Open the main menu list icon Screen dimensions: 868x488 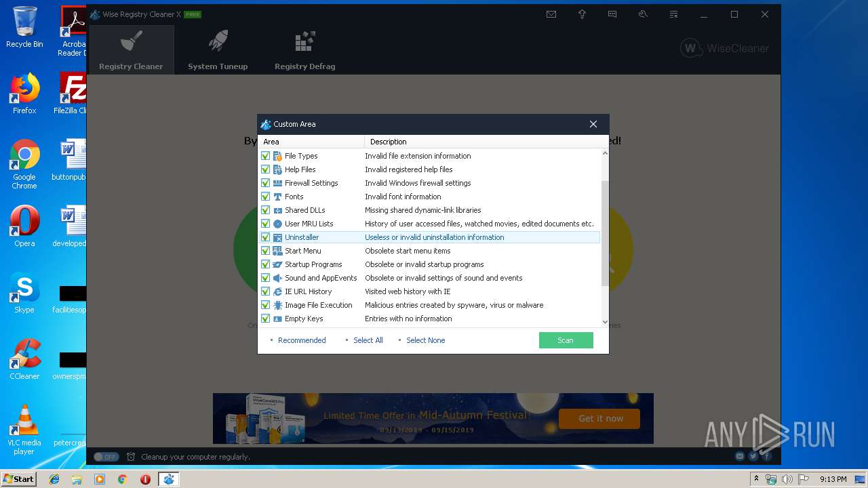pyautogui.click(x=673, y=14)
